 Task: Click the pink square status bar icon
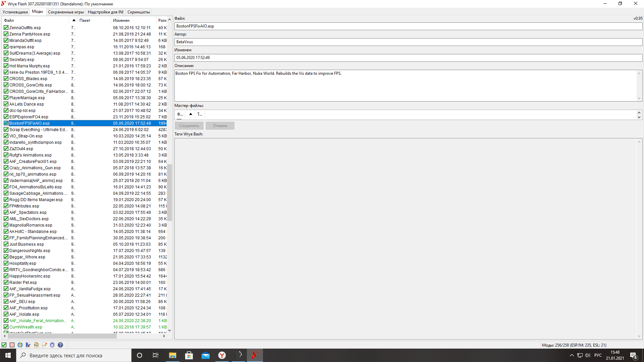point(12,345)
